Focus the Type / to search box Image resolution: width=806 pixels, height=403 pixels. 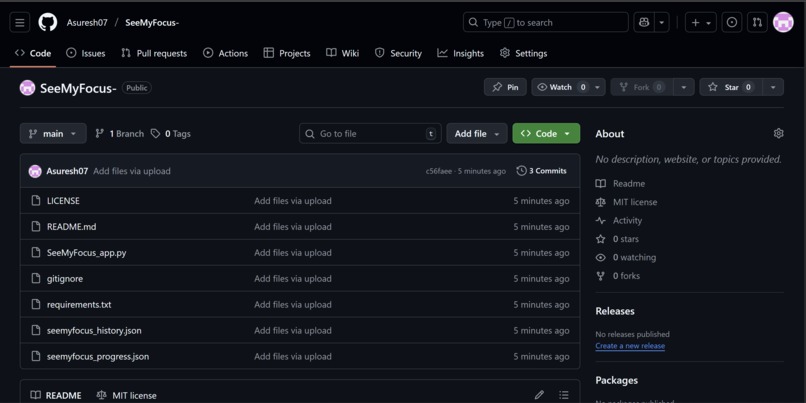tap(545, 23)
